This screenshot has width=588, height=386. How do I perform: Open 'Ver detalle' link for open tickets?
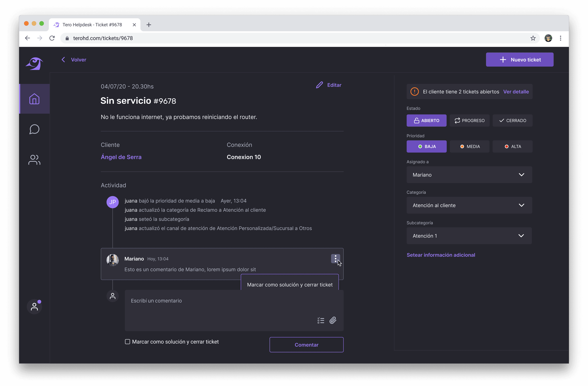point(516,91)
